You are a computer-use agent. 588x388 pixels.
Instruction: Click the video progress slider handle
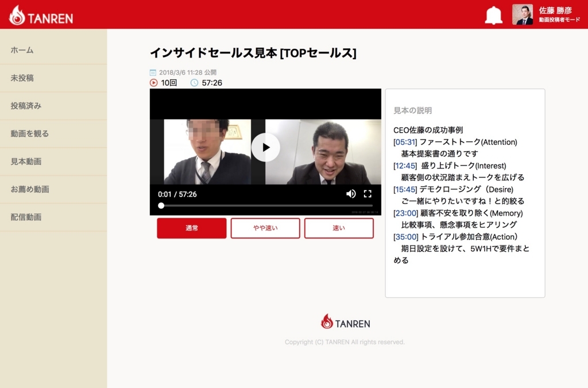click(x=161, y=206)
